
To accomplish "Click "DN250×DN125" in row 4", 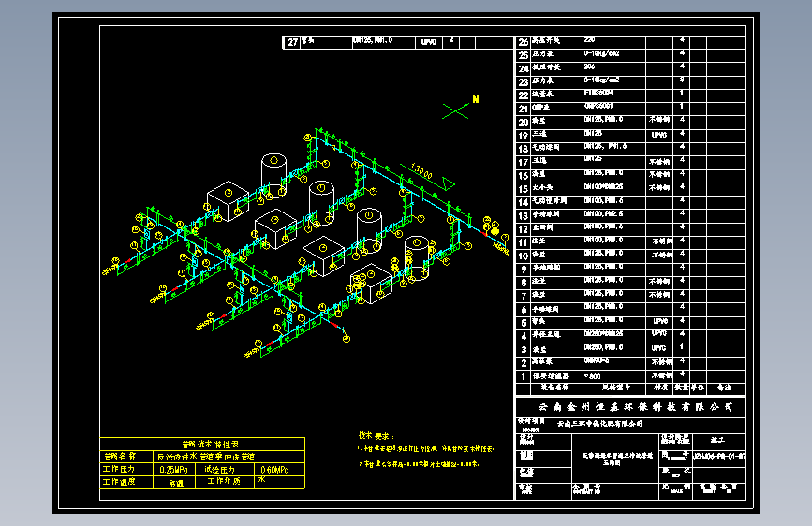I will [x=604, y=333].
